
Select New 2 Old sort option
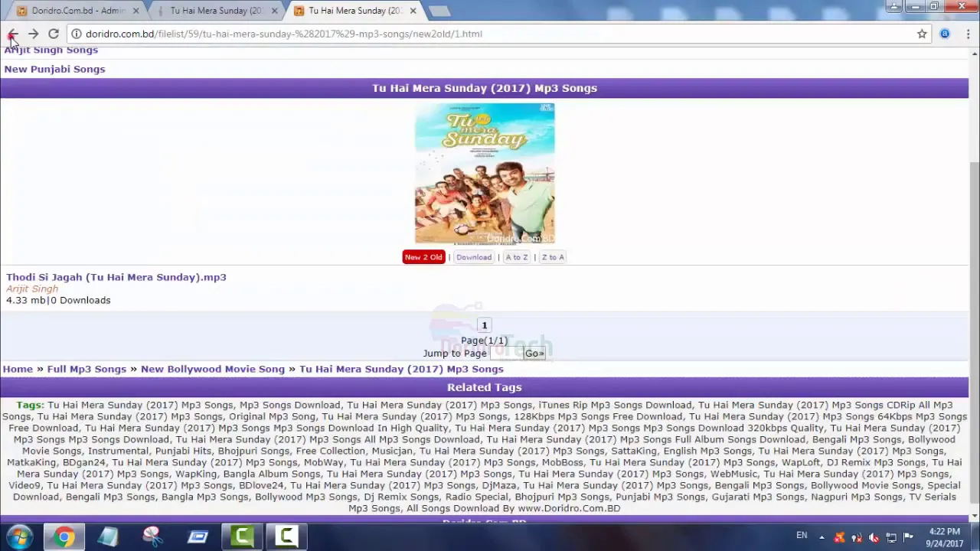click(423, 257)
